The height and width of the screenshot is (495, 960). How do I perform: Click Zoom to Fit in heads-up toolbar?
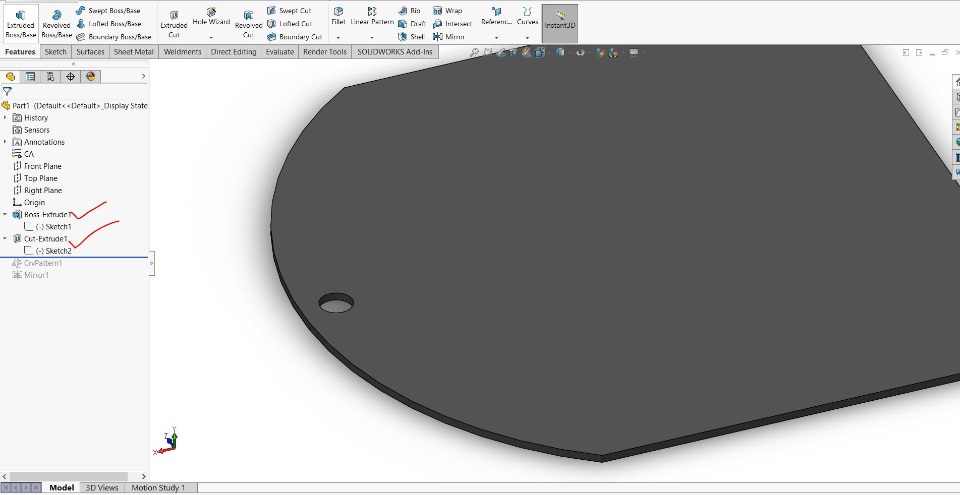(474, 53)
